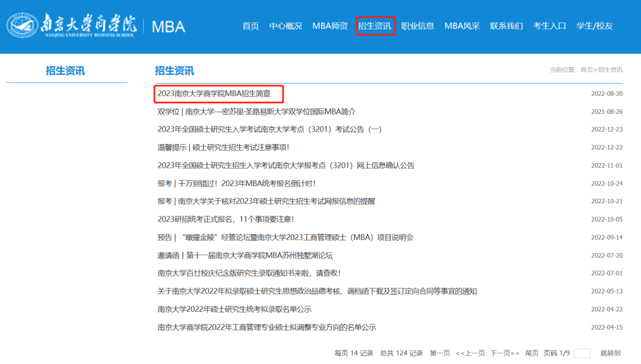Open 2023南京大学商学院MBA招生简章 article

214,94
